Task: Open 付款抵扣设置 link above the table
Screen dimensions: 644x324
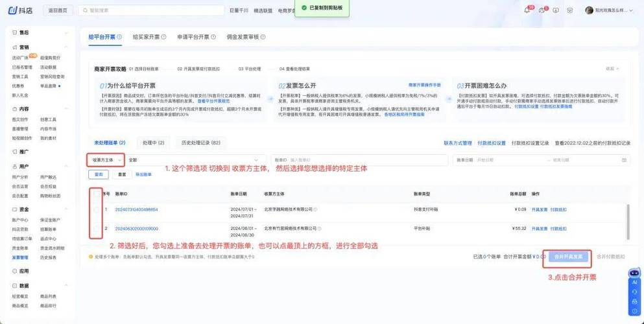Action: pyautogui.click(x=492, y=143)
